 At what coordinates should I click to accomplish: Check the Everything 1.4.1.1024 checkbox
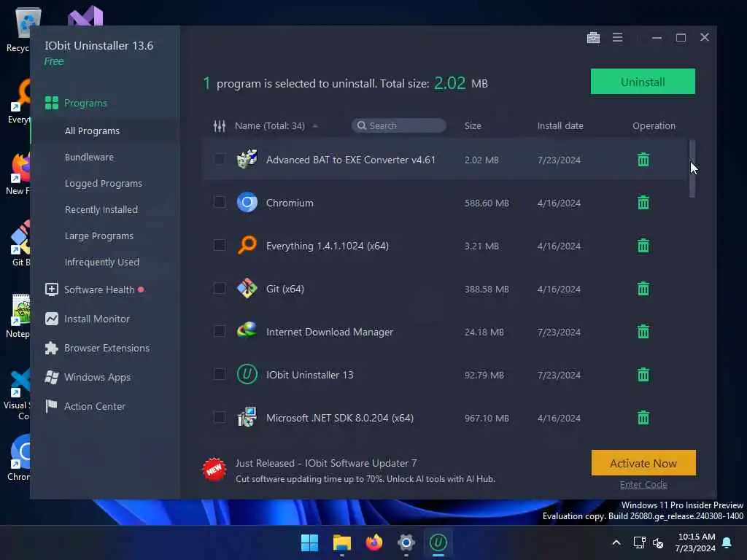tap(219, 245)
